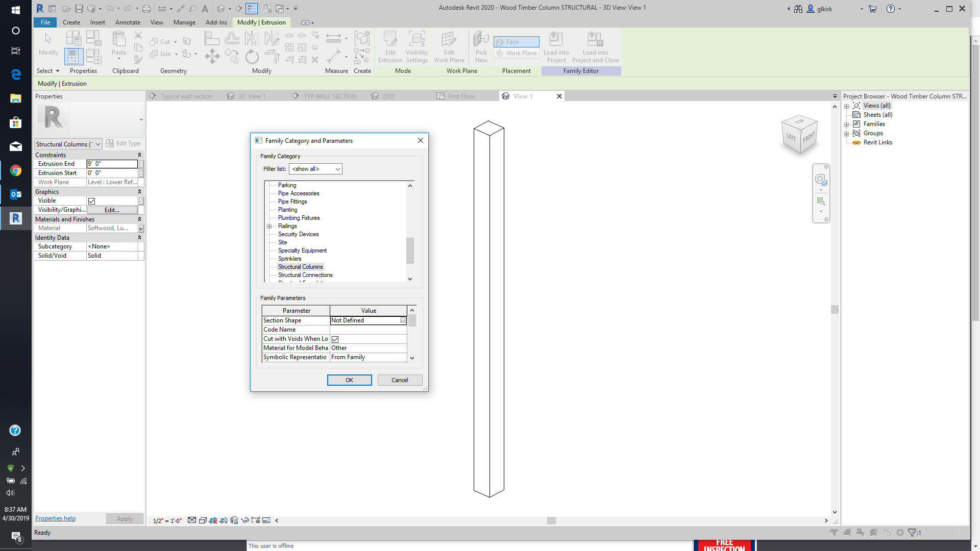The height and width of the screenshot is (551, 980).
Task: Uncheck Cut with Voids When Loaded
Action: 335,339
